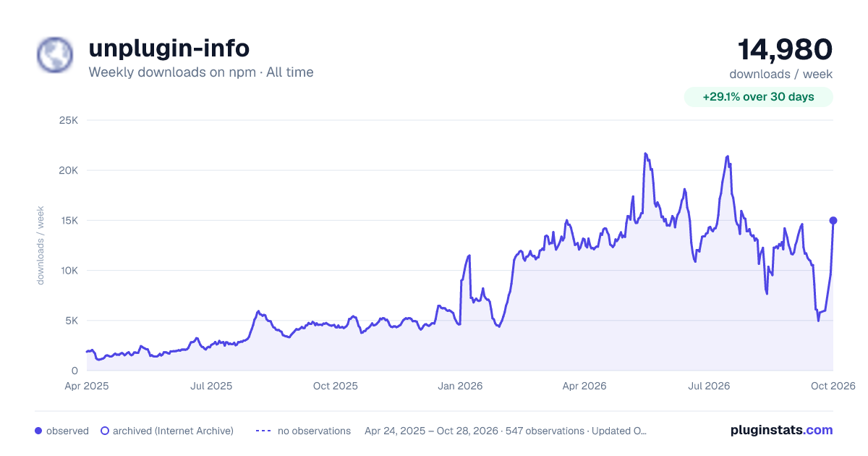Click the 'no observations' legend label

point(314,431)
